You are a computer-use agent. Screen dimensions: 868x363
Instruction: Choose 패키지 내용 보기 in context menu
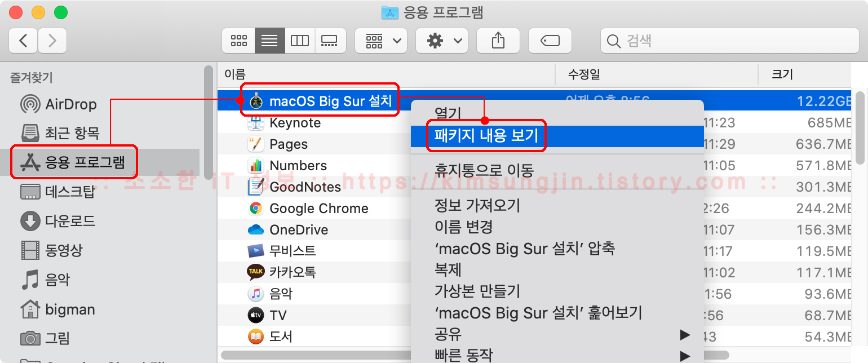point(557,136)
